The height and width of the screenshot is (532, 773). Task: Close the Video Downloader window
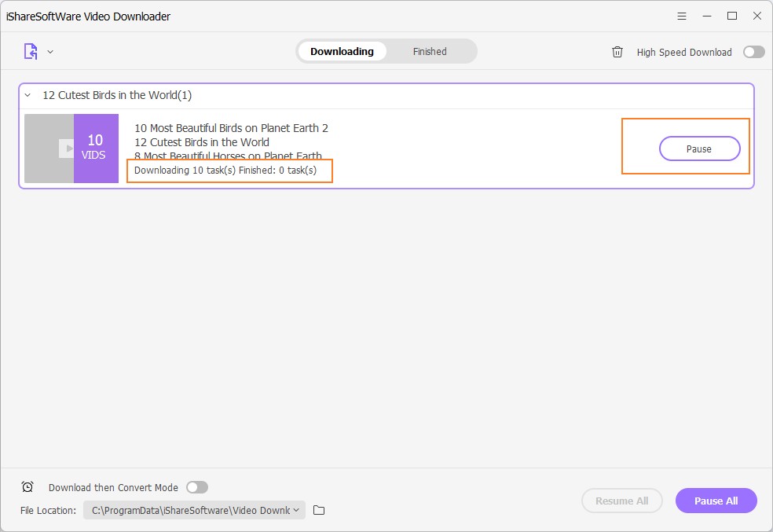point(757,17)
